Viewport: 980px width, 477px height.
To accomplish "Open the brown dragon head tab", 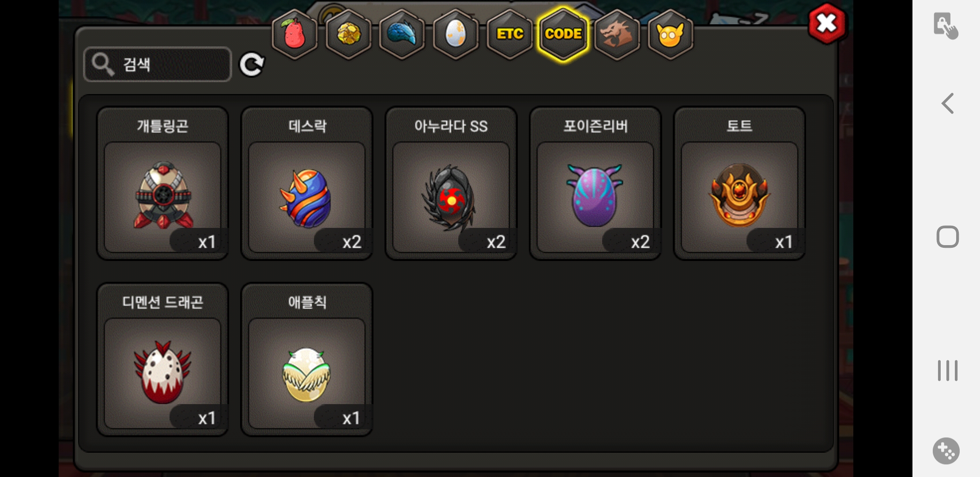I will tap(617, 34).
